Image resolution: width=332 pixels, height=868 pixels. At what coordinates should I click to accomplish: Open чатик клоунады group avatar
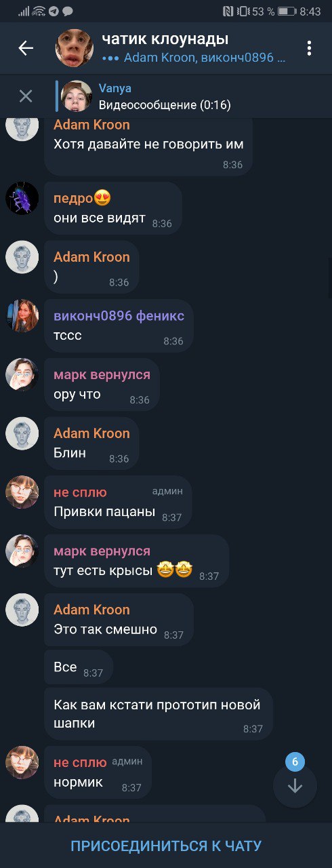coord(74,48)
